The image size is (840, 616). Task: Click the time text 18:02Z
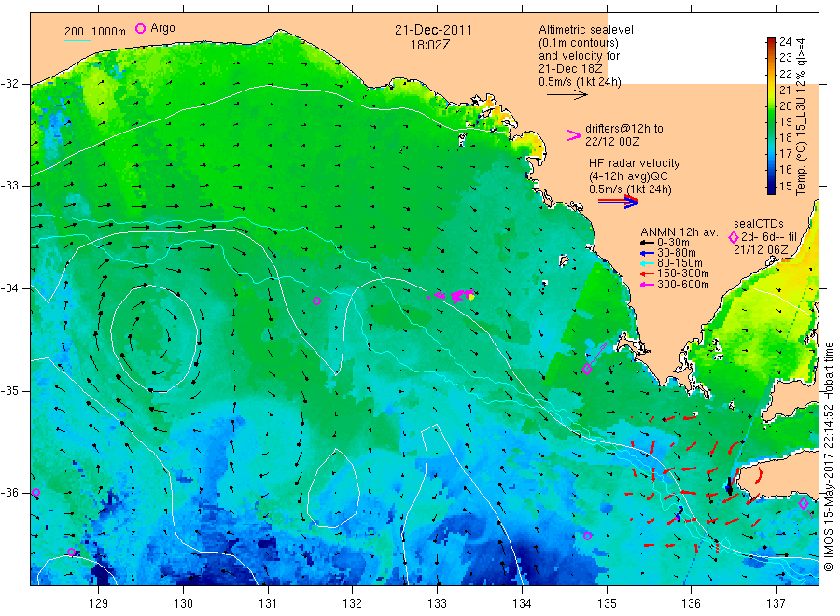[x=430, y=45]
